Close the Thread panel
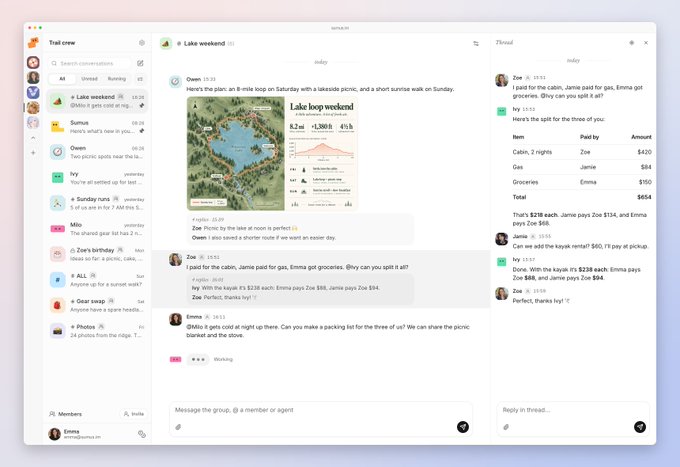This screenshot has width=680, height=467. pyautogui.click(x=646, y=42)
